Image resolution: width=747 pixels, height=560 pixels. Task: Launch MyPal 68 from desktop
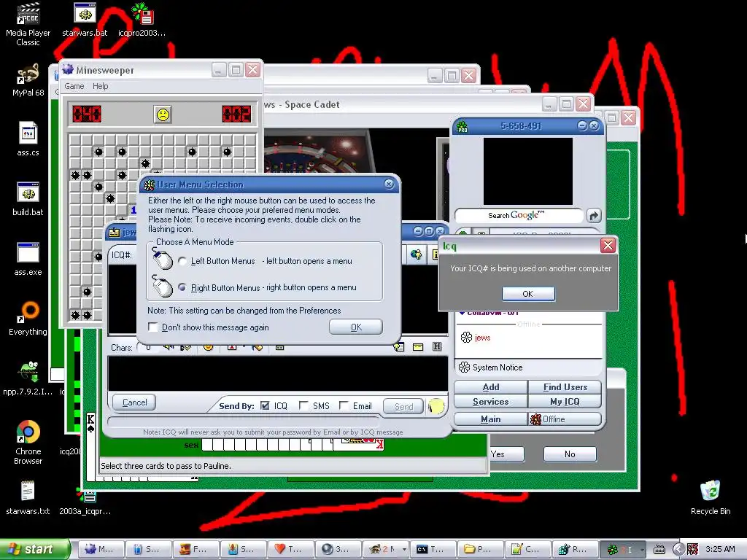point(28,81)
